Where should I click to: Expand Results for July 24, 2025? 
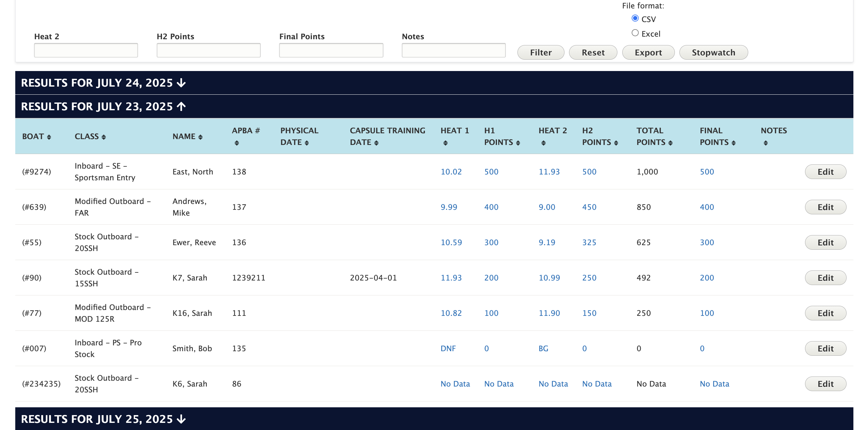point(103,83)
